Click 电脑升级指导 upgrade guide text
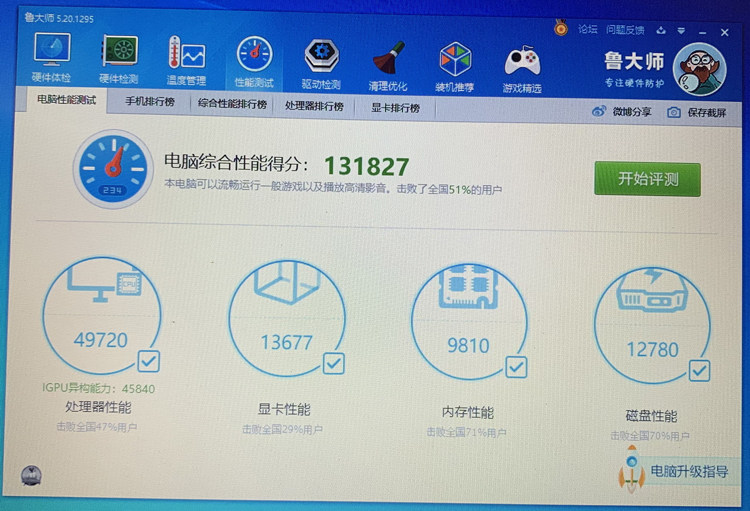The width and height of the screenshot is (750, 511). click(690, 471)
